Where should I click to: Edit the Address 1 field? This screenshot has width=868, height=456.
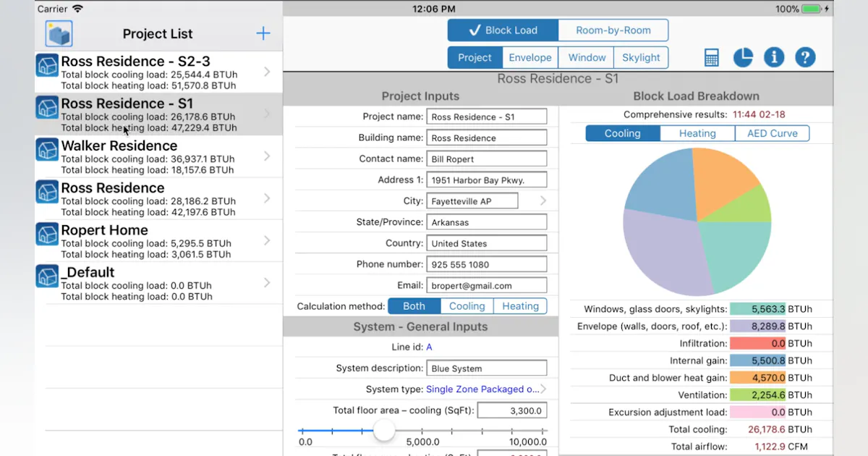coord(487,180)
